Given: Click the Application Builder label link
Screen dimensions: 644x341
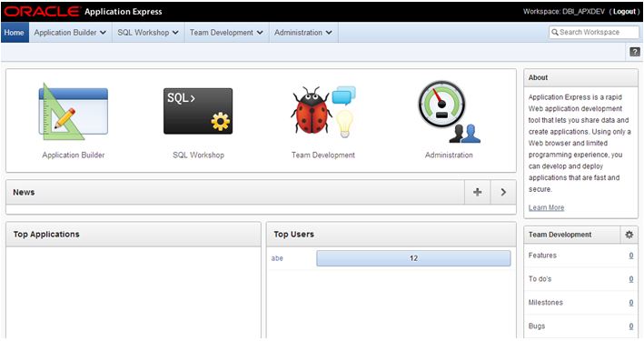Looking at the screenshot, I should pyautogui.click(x=74, y=155).
